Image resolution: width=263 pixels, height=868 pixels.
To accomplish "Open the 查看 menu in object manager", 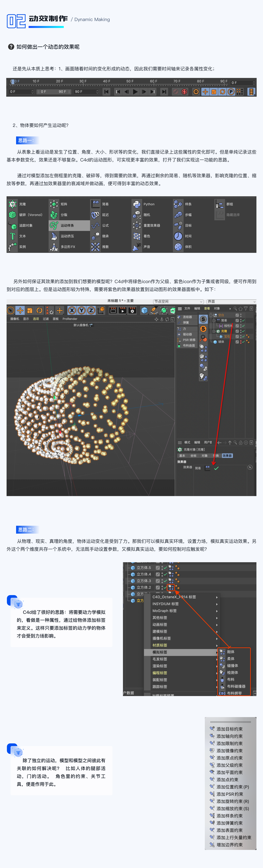I will 207,309.
